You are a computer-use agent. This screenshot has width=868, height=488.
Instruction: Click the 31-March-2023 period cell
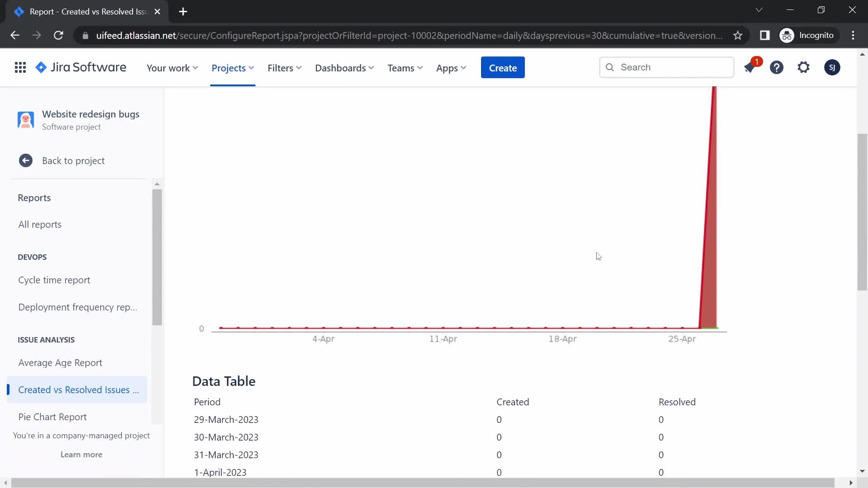(x=226, y=455)
